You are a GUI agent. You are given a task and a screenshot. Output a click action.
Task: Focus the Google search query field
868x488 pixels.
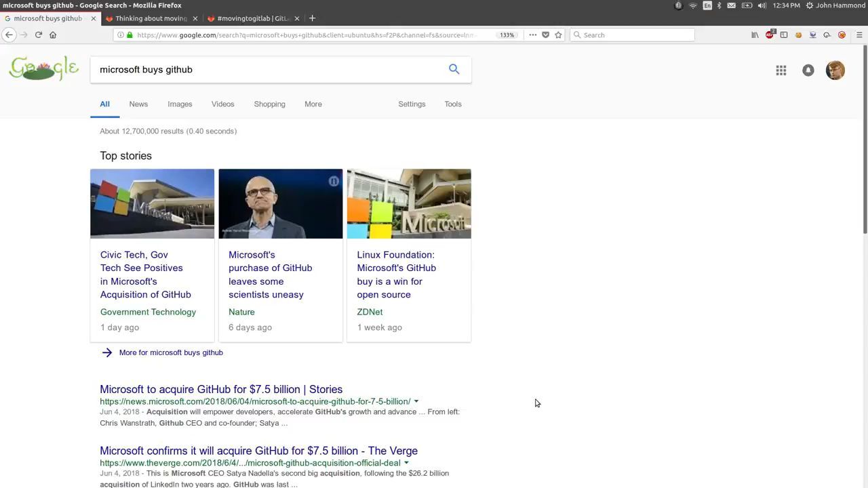tap(268, 69)
